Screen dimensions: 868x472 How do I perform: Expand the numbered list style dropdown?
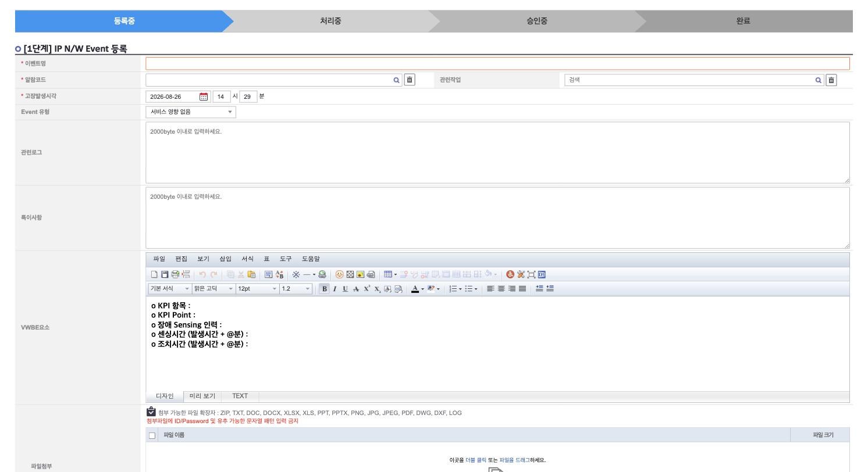(x=460, y=289)
